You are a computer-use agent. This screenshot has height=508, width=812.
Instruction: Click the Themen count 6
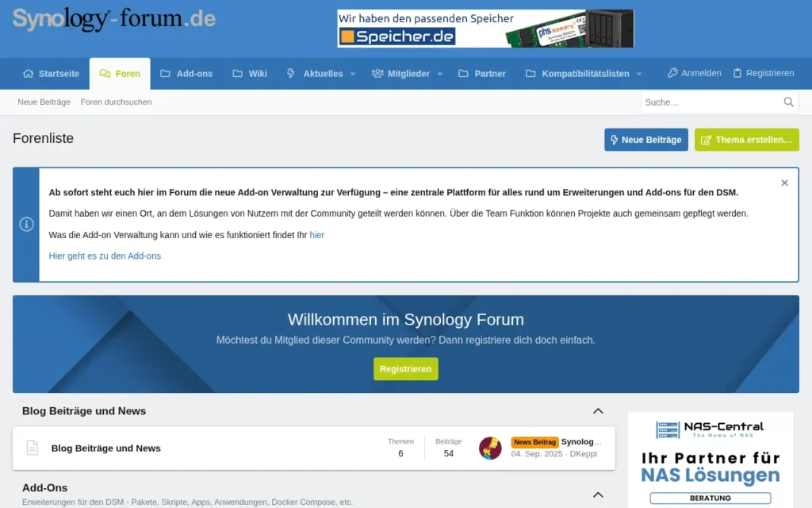click(x=400, y=453)
